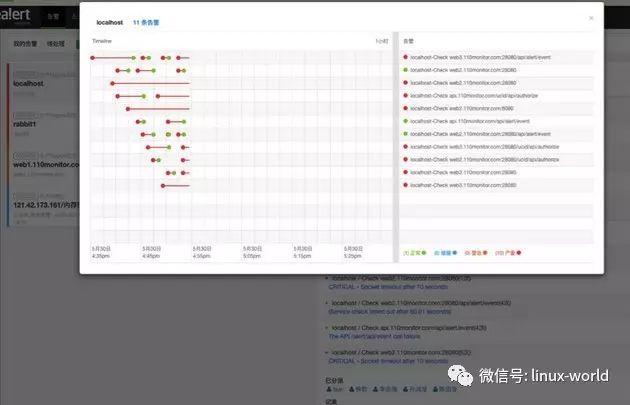Select alert web2.110monitor.com:28080/api/alert/event
630x405 pixels.
coord(480,134)
